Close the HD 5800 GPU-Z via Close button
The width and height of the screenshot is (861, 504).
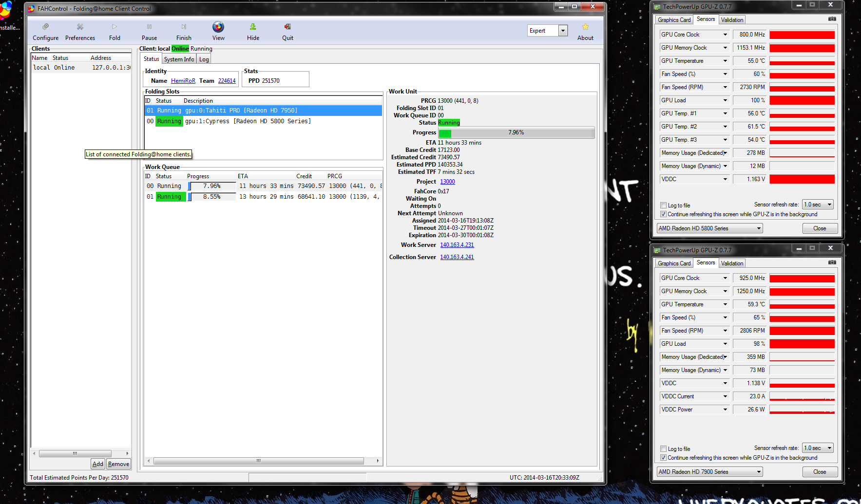820,228
